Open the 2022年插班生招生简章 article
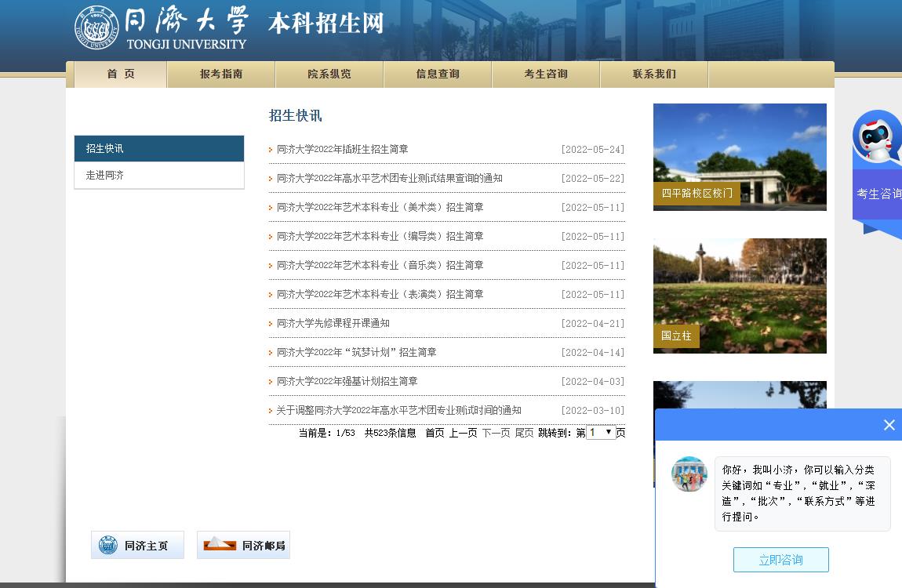This screenshot has width=902, height=588. 342,150
